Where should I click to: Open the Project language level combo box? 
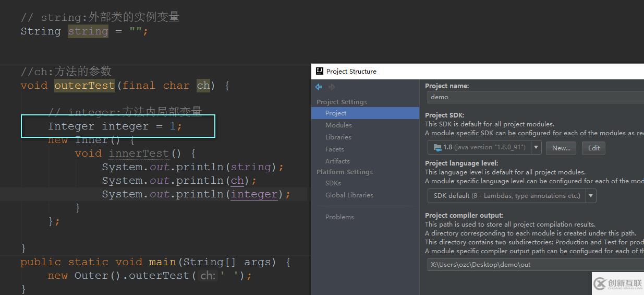512,196
